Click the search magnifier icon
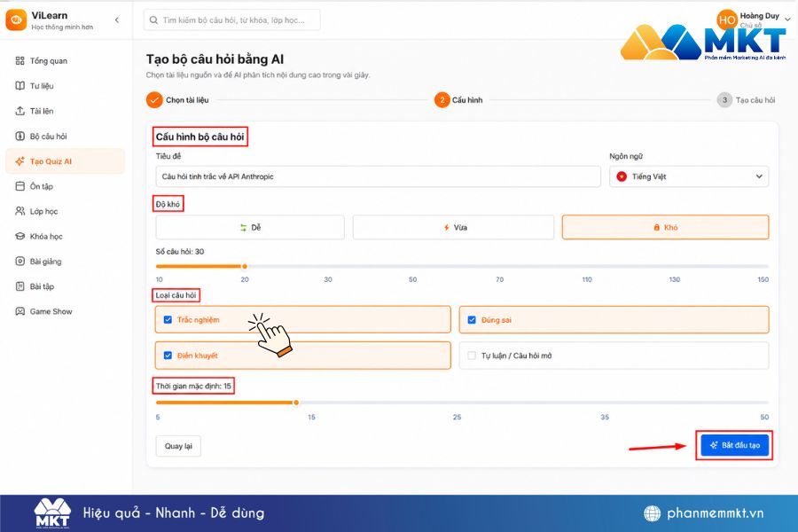The height and width of the screenshot is (532, 798). point(153,20)
